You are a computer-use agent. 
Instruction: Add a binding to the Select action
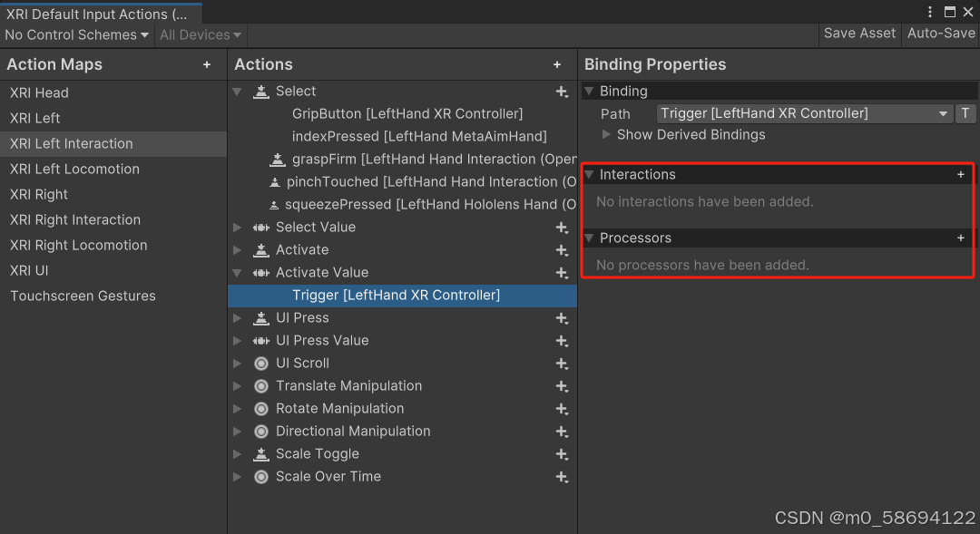(x=562, y=91)
